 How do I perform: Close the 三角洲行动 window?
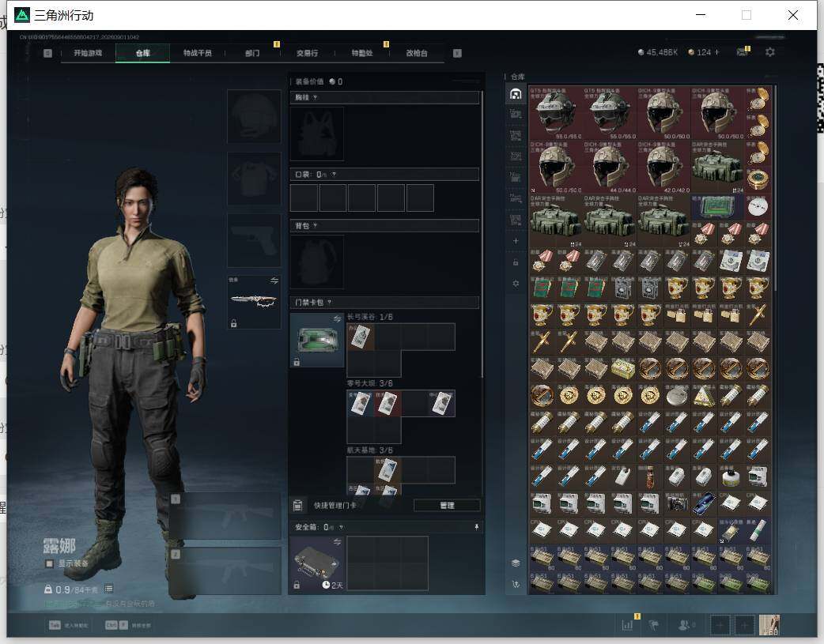(x=793, y=15)
